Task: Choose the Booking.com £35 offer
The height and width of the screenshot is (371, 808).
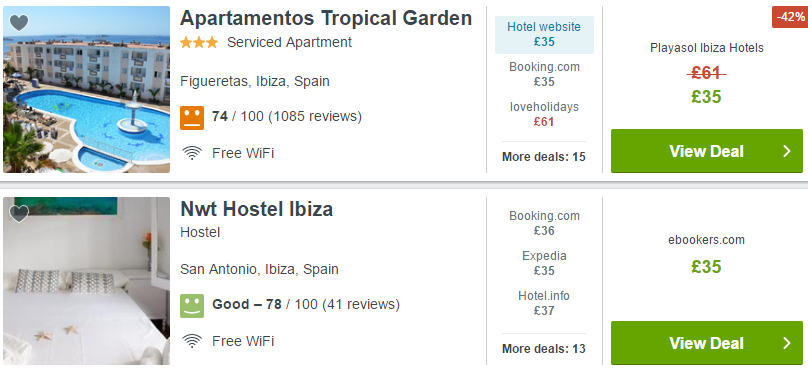Action: pyautogui.click(x=544, y=74)
